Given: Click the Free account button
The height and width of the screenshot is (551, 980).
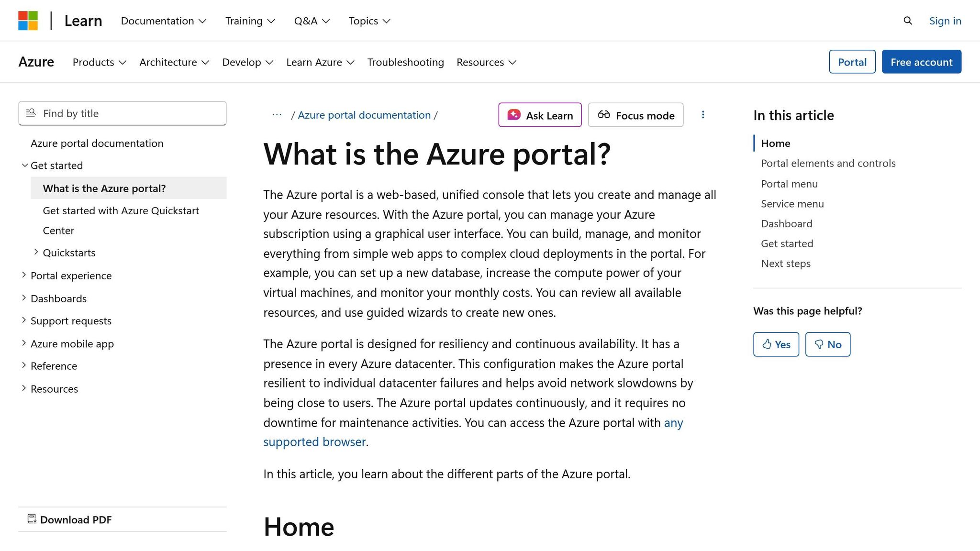Looking at the screenshot, I should 921,62.
